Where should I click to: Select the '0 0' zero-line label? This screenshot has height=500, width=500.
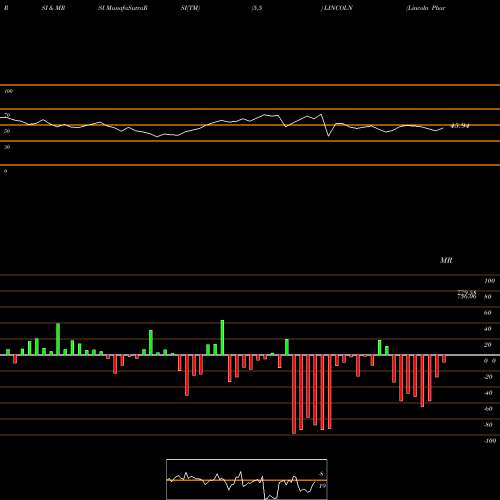(x=490, y=361)
